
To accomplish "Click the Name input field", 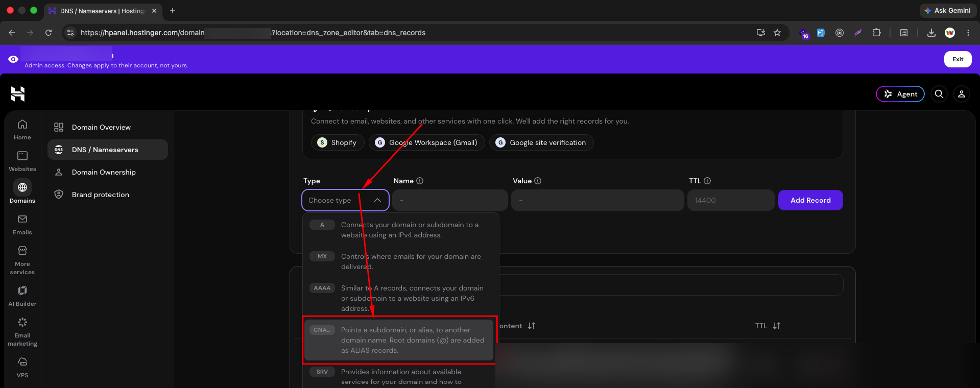I will click(450, 200).
